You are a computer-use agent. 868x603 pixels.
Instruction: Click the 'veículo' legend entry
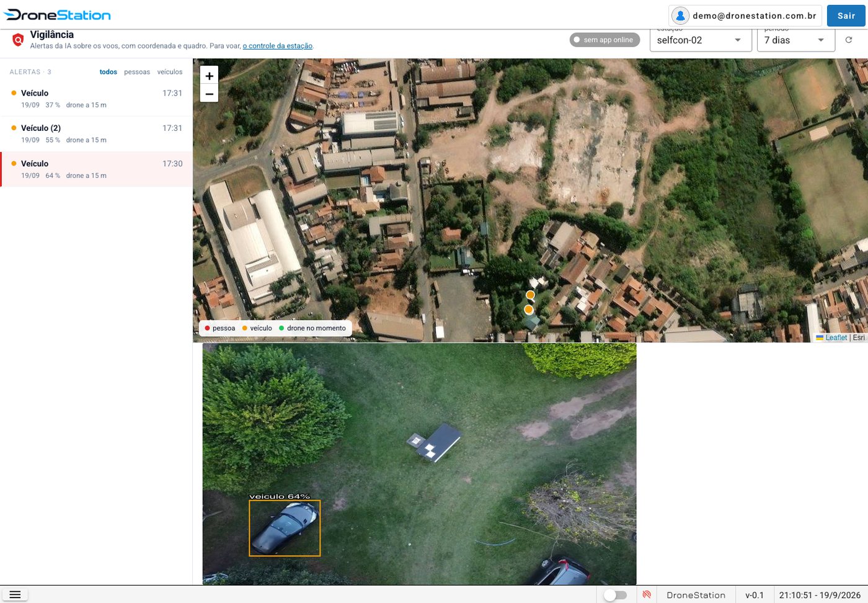[257, 328]
